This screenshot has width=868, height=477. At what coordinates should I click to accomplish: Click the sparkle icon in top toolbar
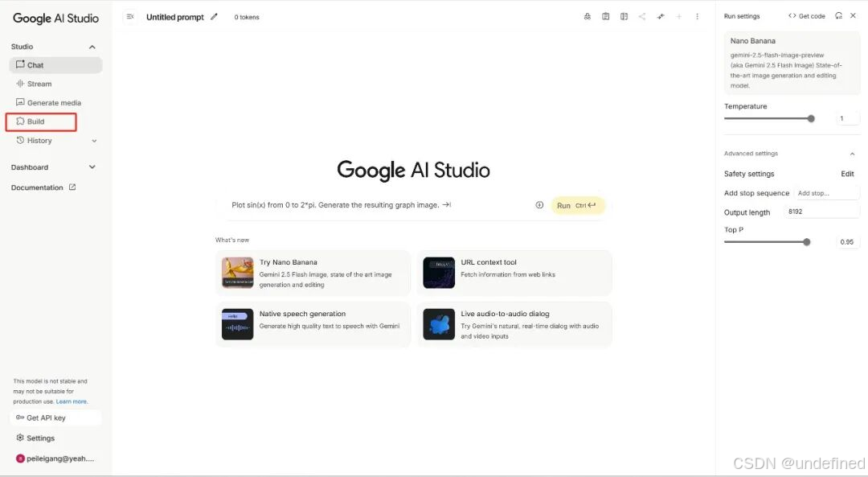point(661,17)
